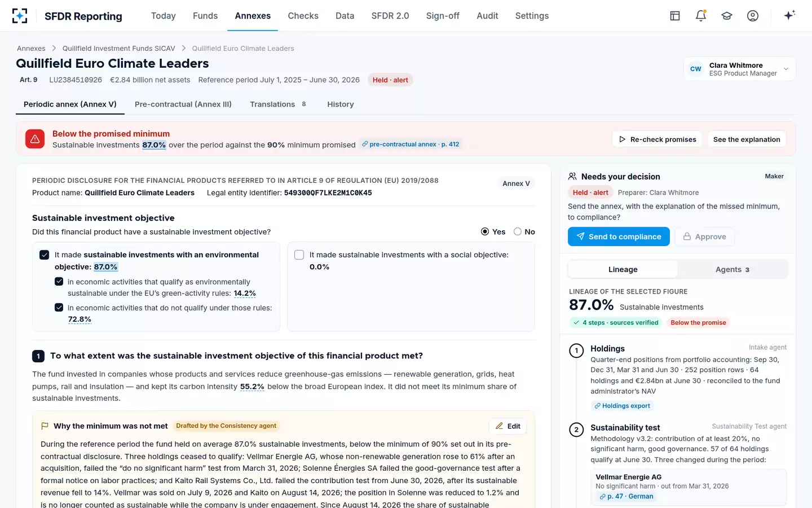This screenshot has height=508, width=812.
Task: Click Quillfield Investment Funds SICAV breadcrumb
Action: (118, 49)
